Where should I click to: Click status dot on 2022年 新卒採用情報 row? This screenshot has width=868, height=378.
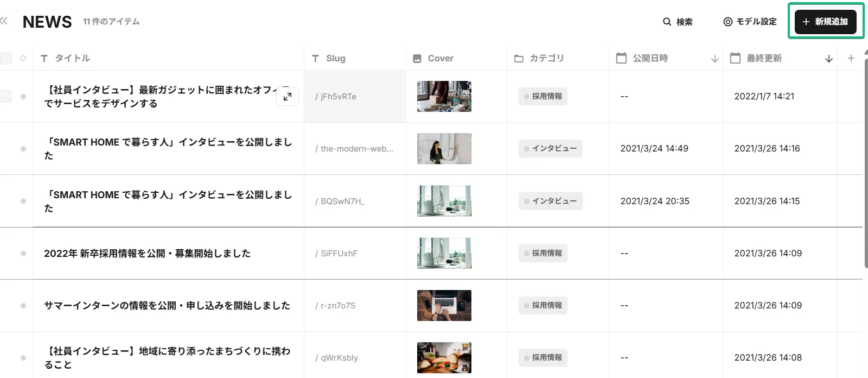tap(23, 254)
